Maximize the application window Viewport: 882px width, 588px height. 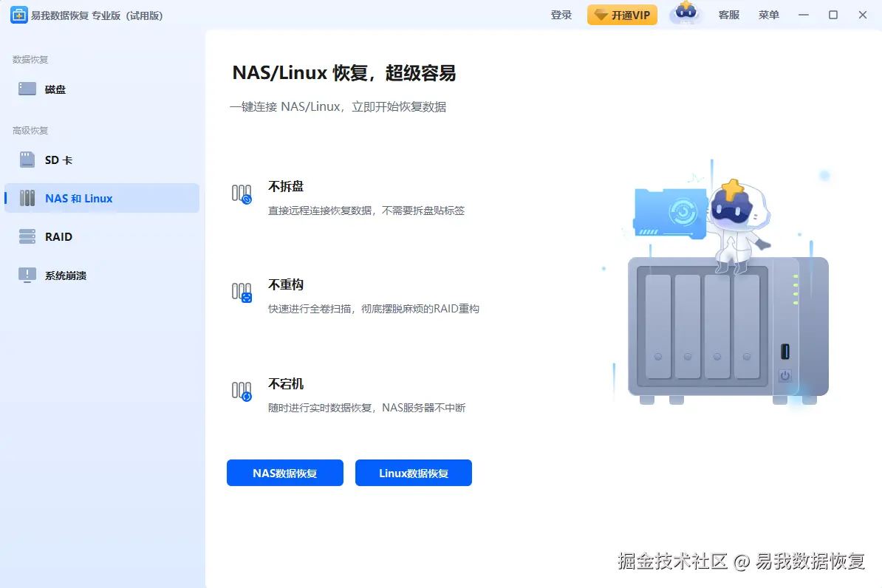[x=833, y=16]
